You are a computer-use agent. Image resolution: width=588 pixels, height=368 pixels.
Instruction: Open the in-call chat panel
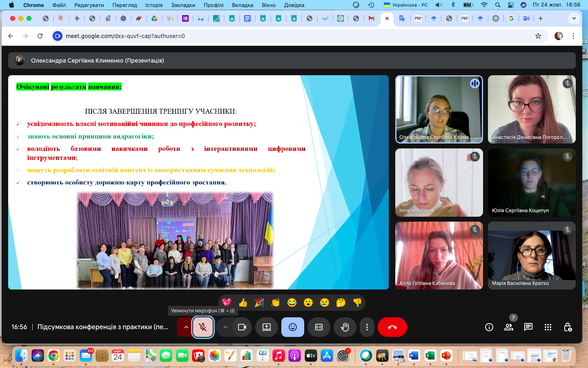pos(528,327)
